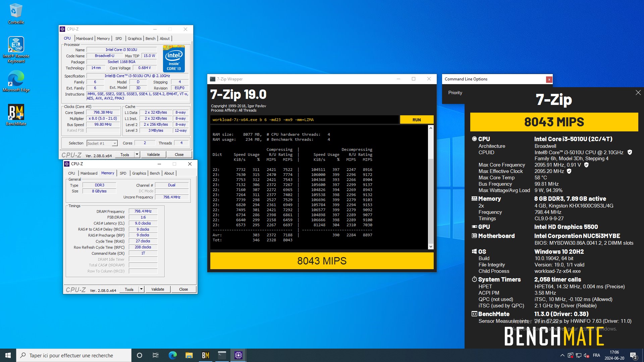The image size is (644, 362).
Task: Click RUN button in 7-Zip Wrapper
Action: pos(417,120)
